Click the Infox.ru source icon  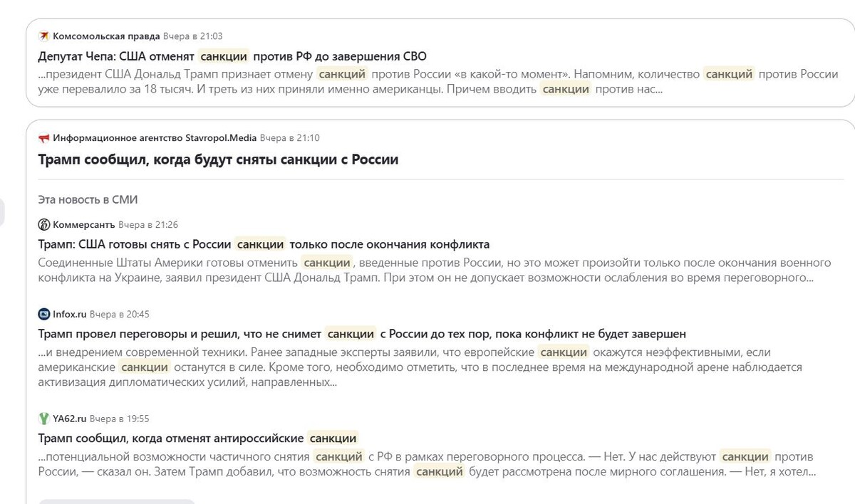(x=44, y=314)
